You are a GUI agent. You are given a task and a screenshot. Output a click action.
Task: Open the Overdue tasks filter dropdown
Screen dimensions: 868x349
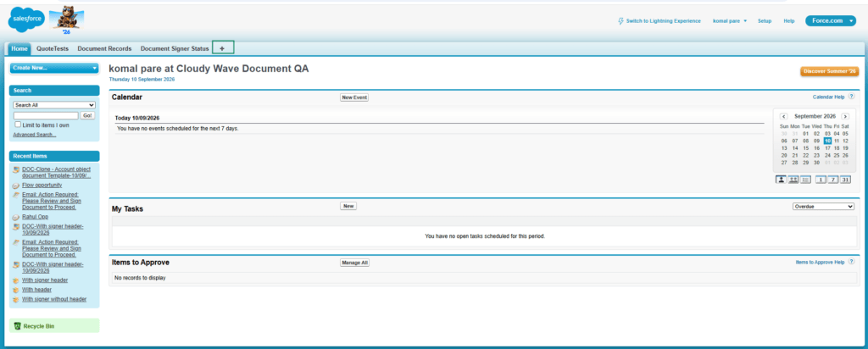[823, 207]
